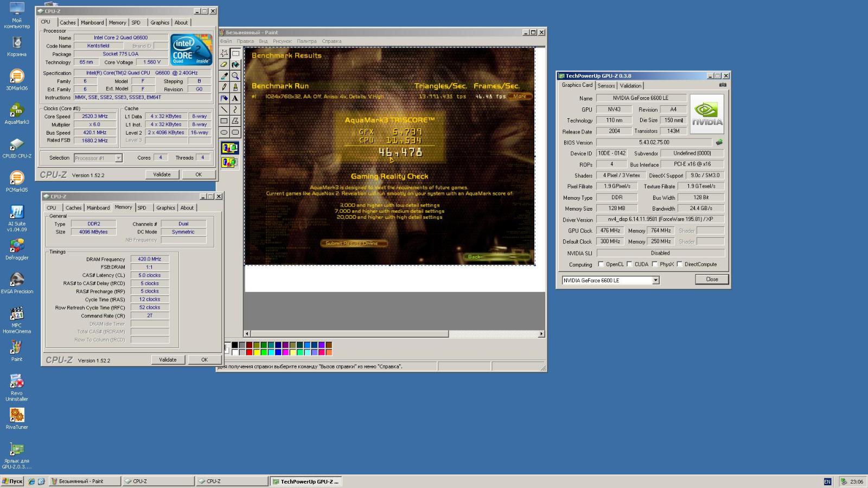The height and width of the screenshot is (488, 868).
Task: Open About tab in top CPU-Z window
Action: click(181, 22)
